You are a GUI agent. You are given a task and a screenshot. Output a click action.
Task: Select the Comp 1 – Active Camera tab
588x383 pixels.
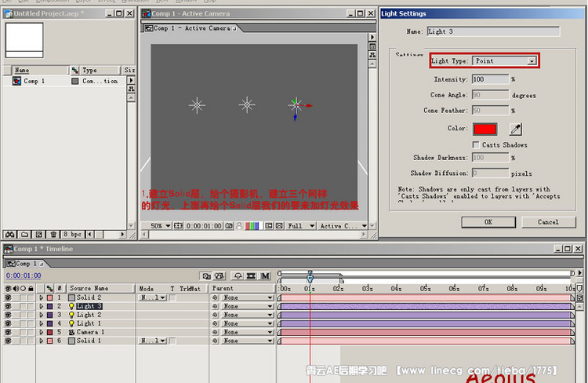click(191, 28)
